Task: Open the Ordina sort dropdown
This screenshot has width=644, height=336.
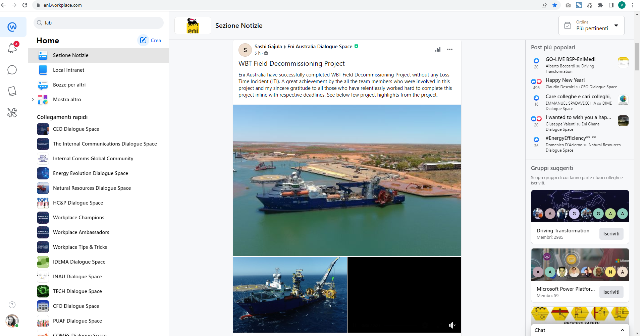Action: coord(591,25)
